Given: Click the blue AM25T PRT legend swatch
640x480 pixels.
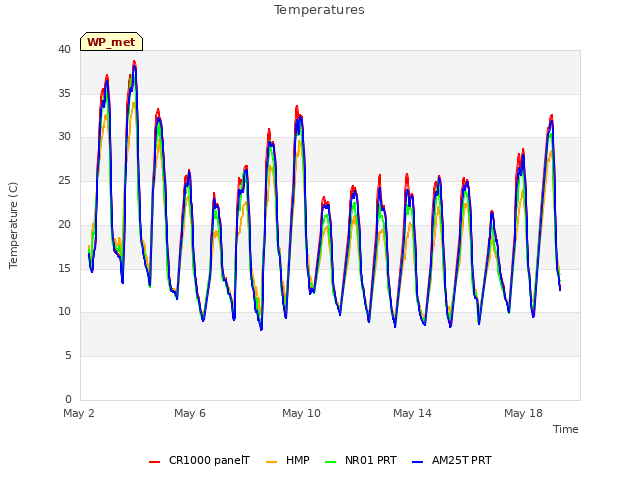Looking at the screenshot, I should click(417, 462).
